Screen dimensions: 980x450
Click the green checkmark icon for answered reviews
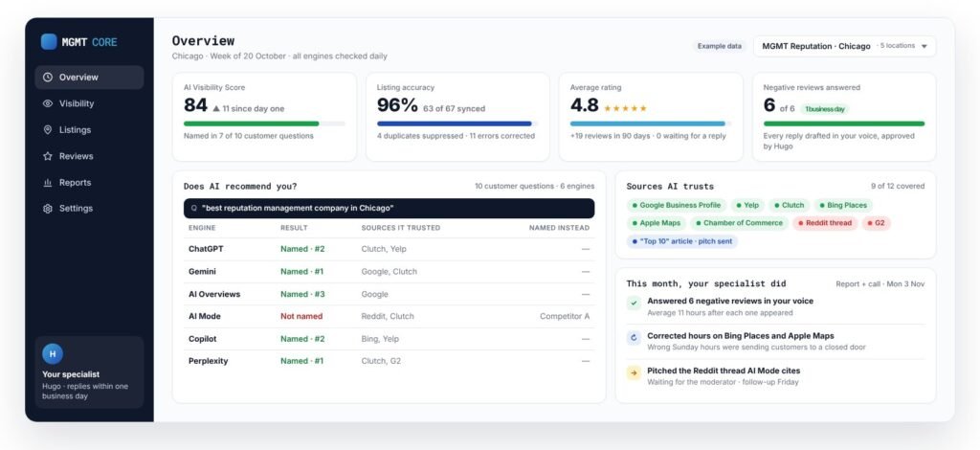(x=634, y=304)
